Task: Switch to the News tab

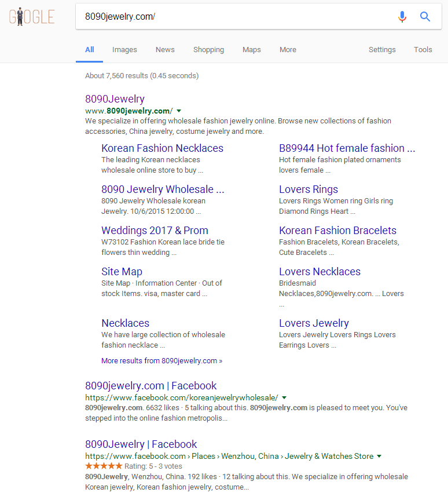Action: [x=165, y=50]
